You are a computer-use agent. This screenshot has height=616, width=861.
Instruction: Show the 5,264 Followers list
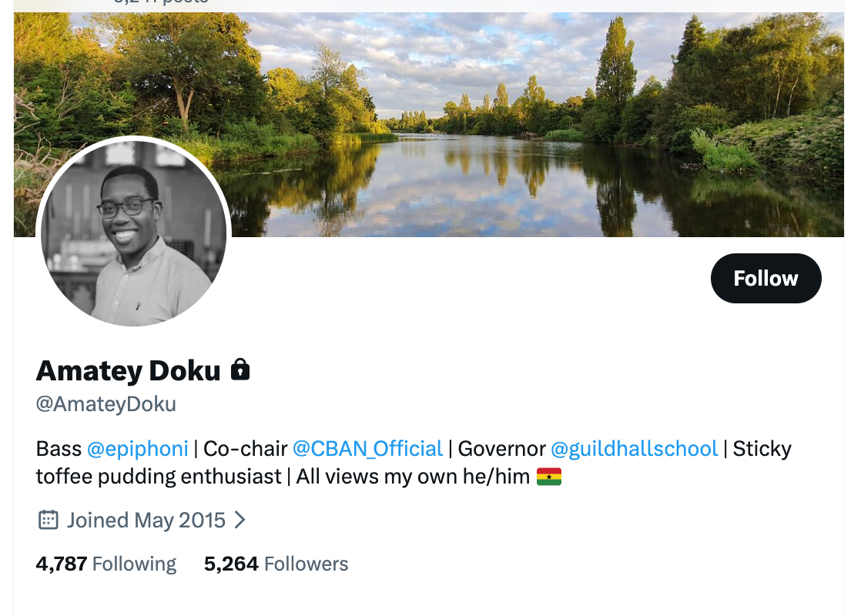[x=276, y=564]
